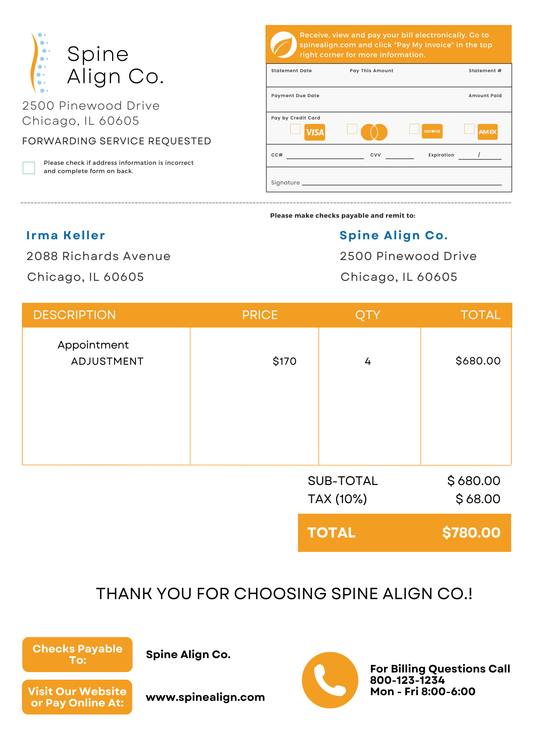The image size is (534, 756).
Task: Click the Discover card logo
Action: tap(432, 132)
